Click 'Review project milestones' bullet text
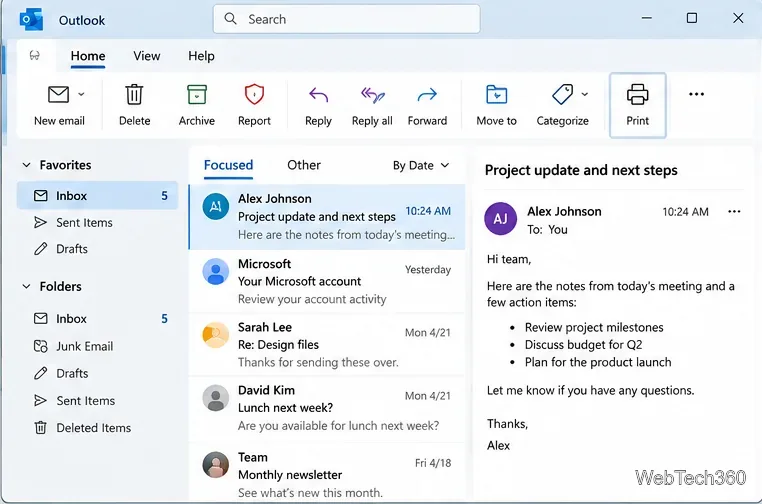 tap(594, 327)
